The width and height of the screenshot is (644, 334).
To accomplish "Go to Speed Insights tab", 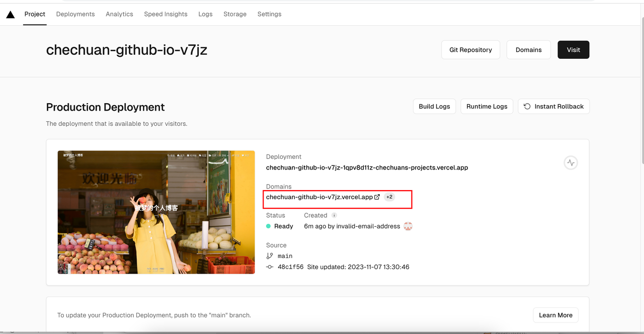I will 166,14.
